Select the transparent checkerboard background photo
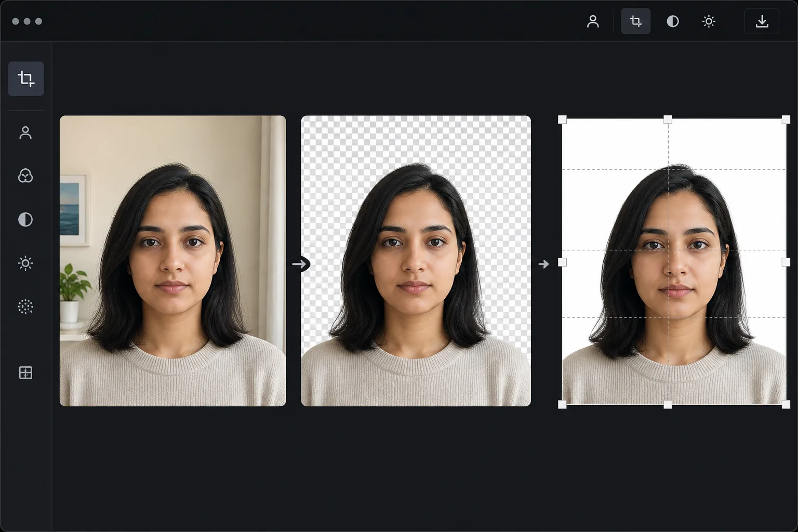This screenshot has width=798, height=532. 416,261
